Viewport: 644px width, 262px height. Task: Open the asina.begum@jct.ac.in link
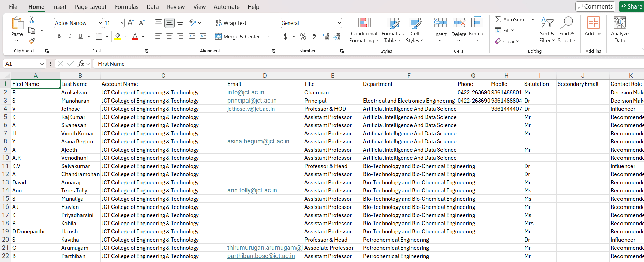click(x=259, y=141)
